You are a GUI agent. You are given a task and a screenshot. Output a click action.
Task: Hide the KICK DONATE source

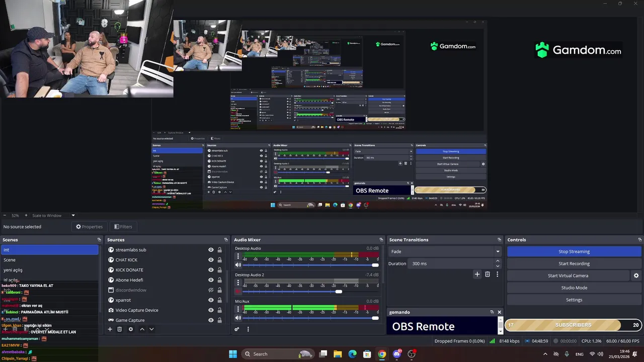pyautogui.click(x=211, y=270)
